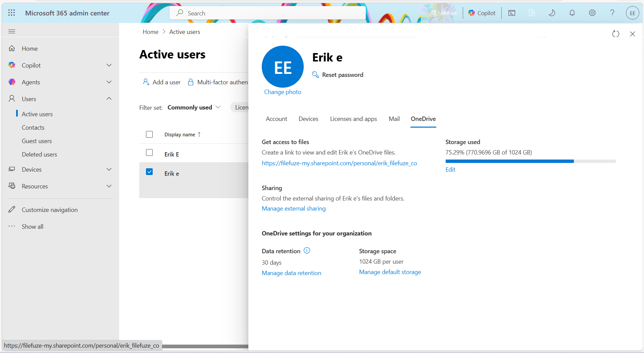Click Manage default storage link
This screenshot has height=353, width=644.
coord(390,272)
